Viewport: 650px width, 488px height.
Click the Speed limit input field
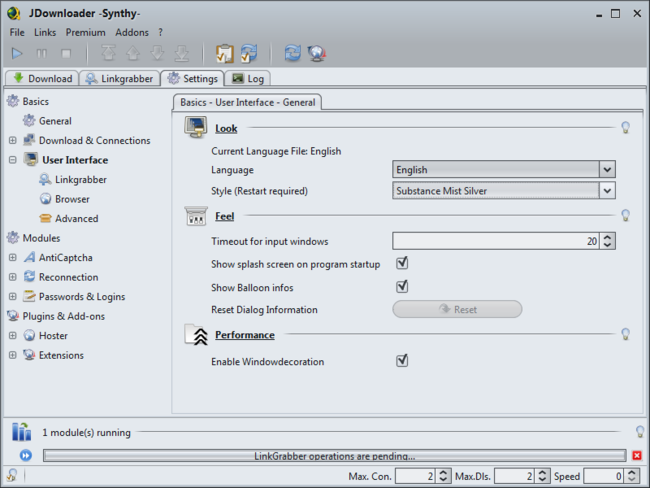click(604, 476)
